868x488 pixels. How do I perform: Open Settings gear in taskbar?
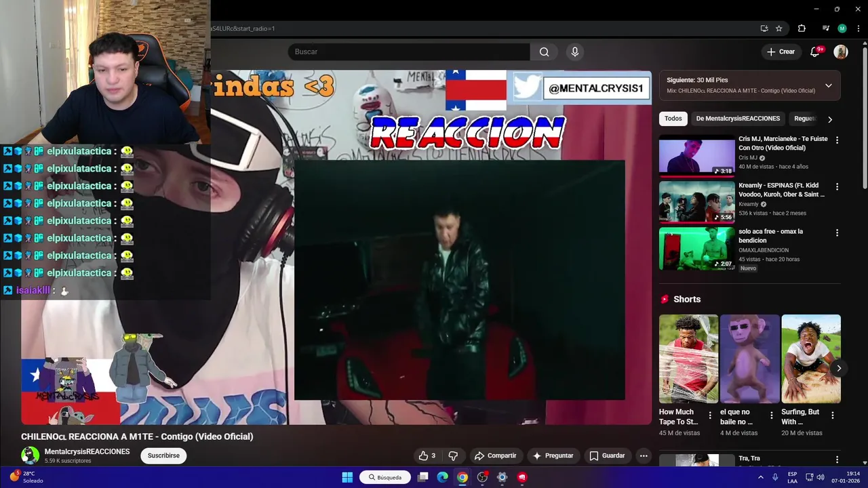[502, 477]
